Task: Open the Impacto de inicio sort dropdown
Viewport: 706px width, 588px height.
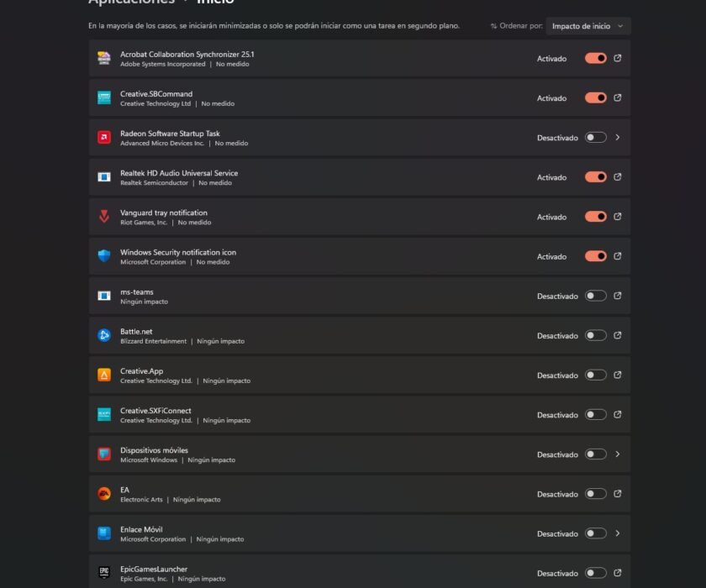Action: 587,26
